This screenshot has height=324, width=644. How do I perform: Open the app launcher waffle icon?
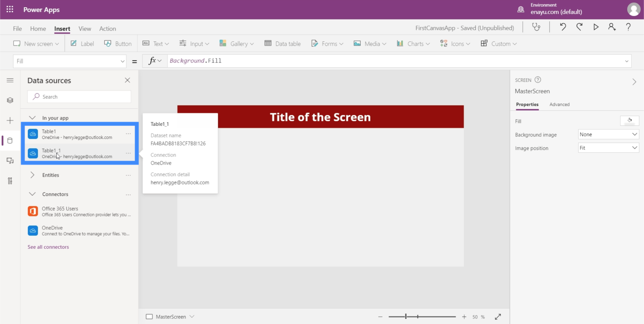(x=10, y=9)
